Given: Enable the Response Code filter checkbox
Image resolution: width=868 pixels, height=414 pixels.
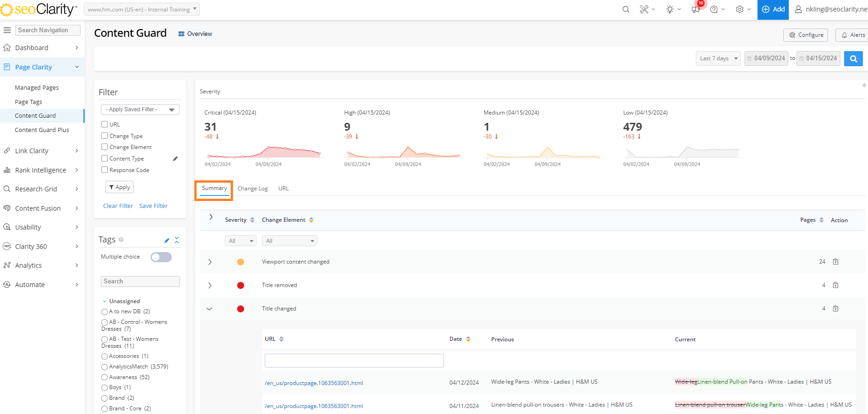Looking at the screenshot, I should tap(105, 170).
